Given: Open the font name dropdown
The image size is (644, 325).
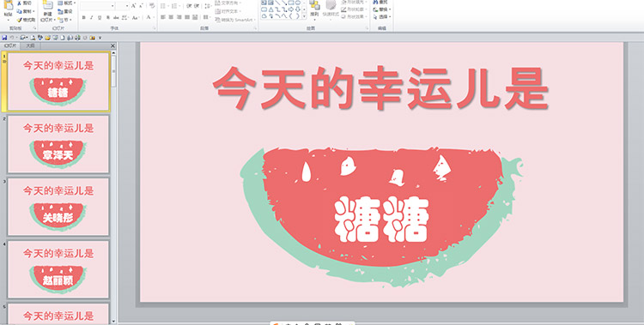Looking at the screenshot, I should pyautogui.click(x=112, y=6).
